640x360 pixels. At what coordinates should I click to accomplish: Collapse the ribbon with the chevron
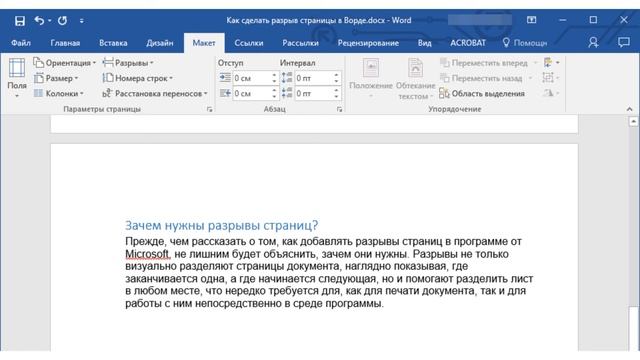[x=629, y=109]
